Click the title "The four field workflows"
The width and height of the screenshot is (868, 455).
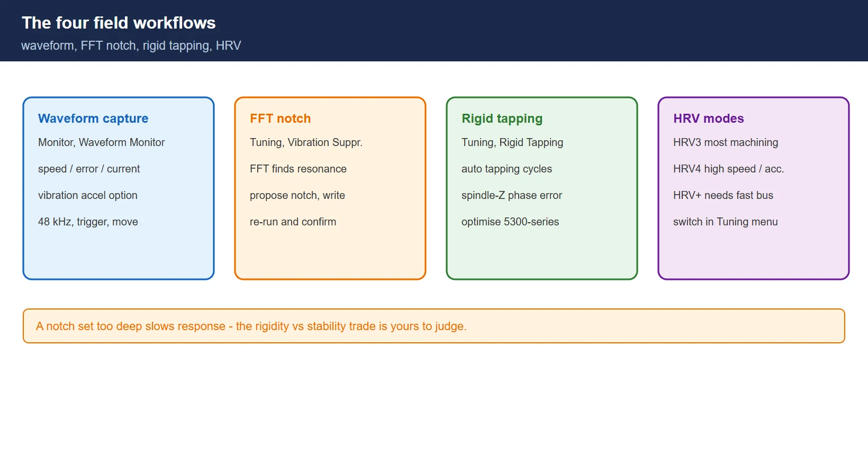[119, 23]
